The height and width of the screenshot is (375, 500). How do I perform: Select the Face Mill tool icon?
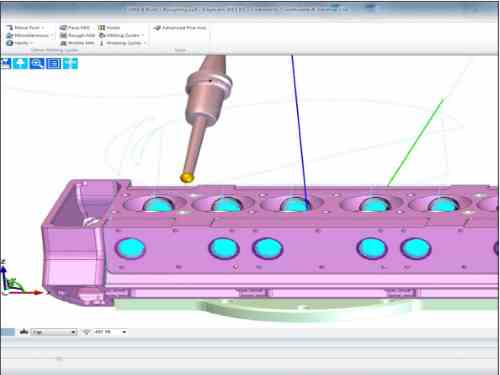(63, 28)
